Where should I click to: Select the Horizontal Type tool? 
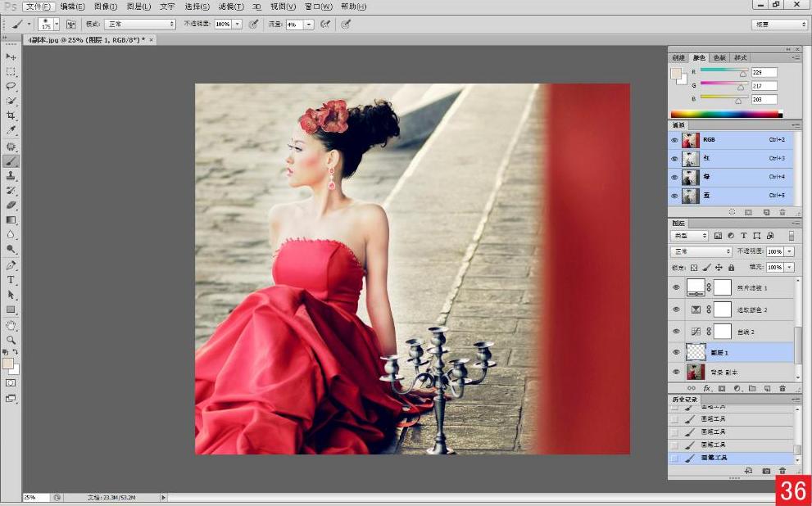point(11,280)
